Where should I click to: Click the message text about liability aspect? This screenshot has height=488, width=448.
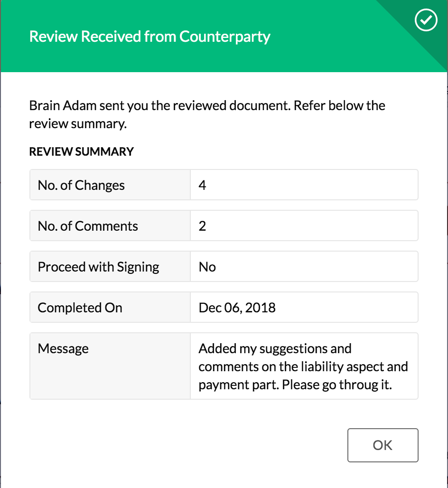(x=303, y=366)
